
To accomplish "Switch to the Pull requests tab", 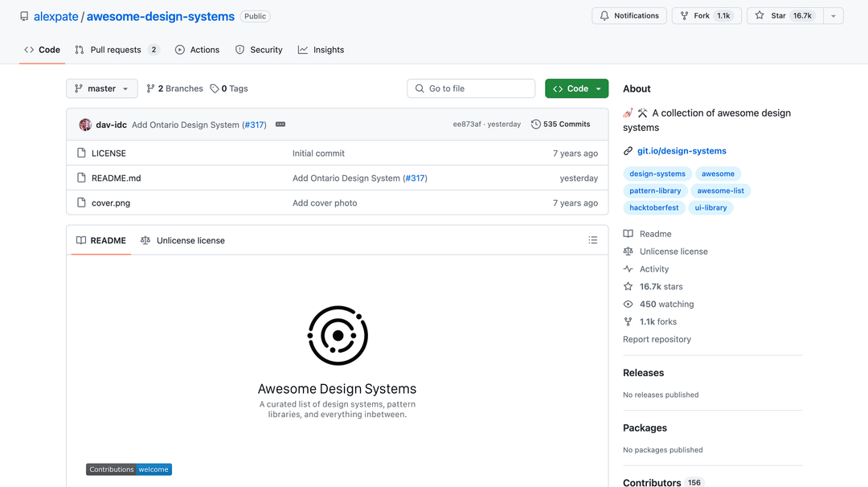I will (117, 50).
